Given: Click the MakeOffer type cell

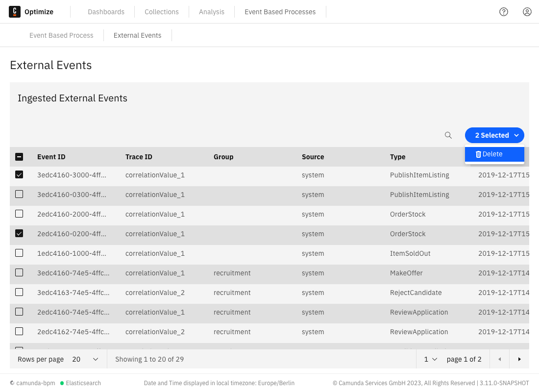Looking at the screenshot, I should coord(406,273).
